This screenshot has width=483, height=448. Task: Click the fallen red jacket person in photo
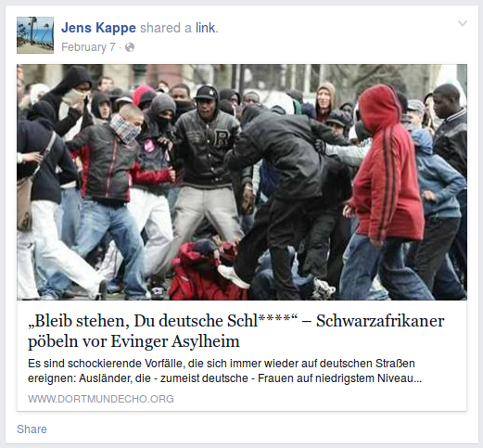click(x=202, y=271)
